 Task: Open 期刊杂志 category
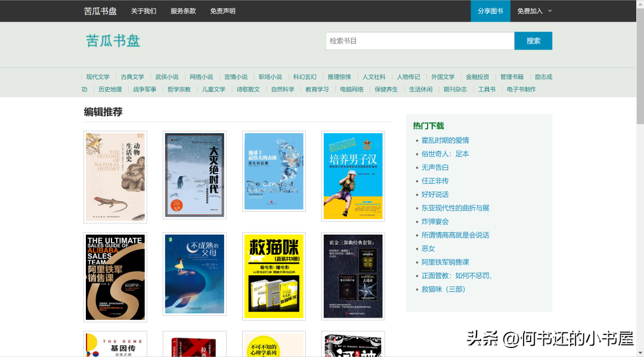pos(455,90)
